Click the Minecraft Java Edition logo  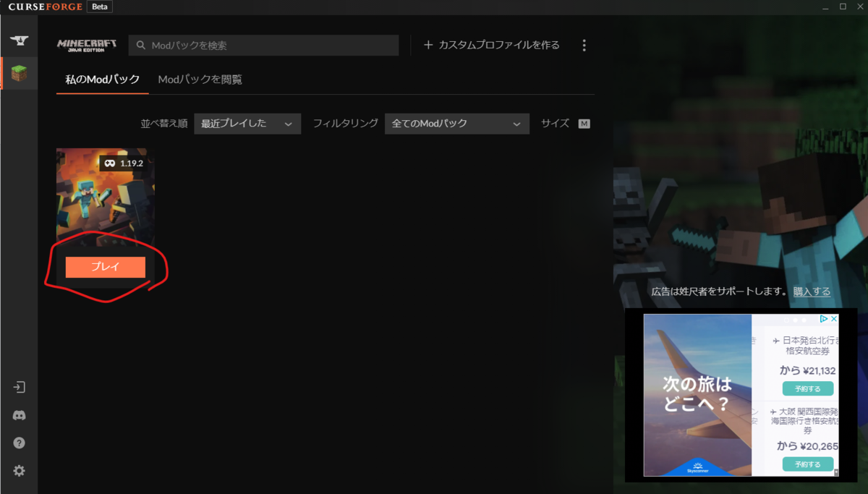[87, 45]
